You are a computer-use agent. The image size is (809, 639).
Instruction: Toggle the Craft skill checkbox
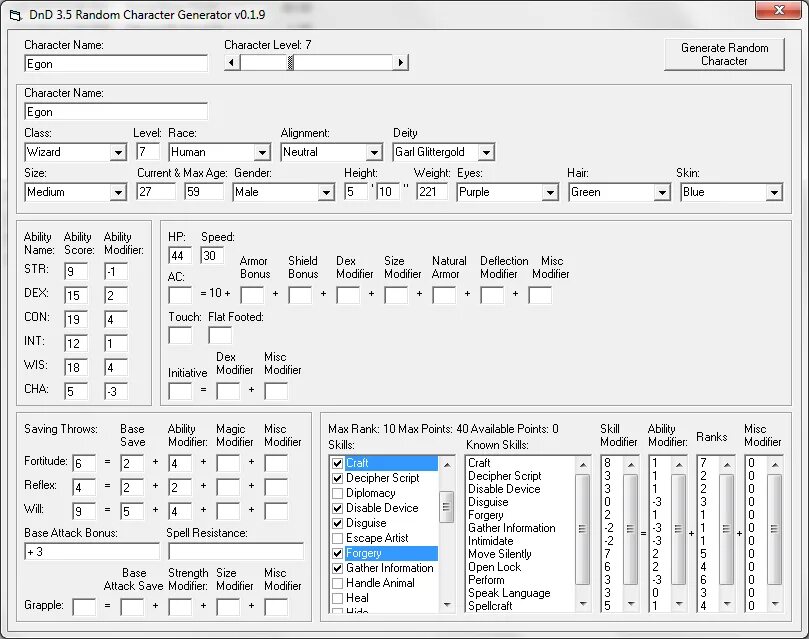coord(337,463)
